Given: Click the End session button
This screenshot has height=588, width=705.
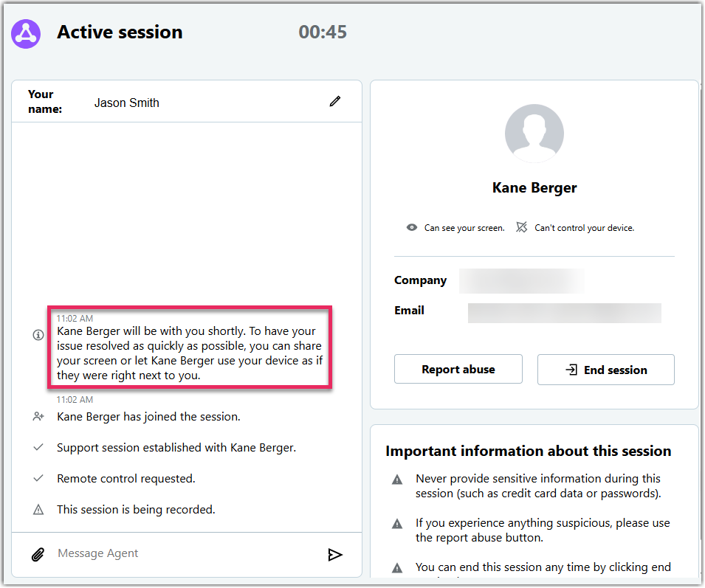Looking at the screenshot, I should tap(605, 370).
